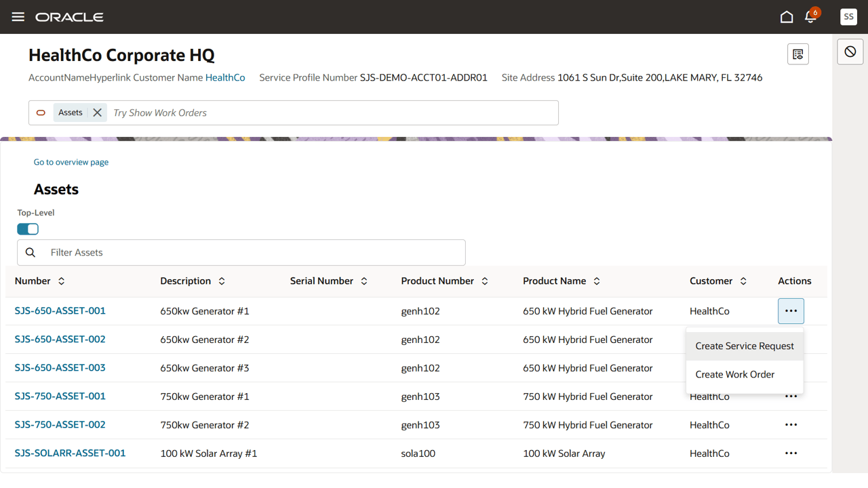868x488 pixels.
Task: Open notifications via the bell icon
Action: pos(811,17)
